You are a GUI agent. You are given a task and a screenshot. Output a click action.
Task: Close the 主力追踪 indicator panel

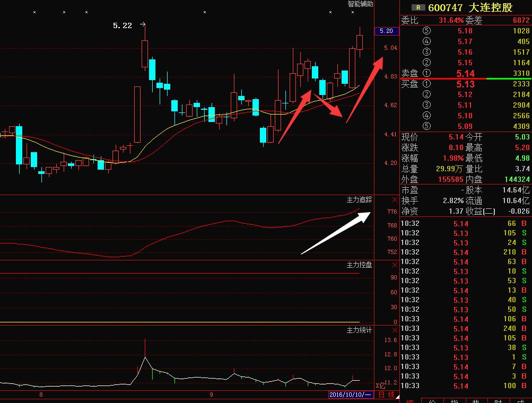[394, 200]
